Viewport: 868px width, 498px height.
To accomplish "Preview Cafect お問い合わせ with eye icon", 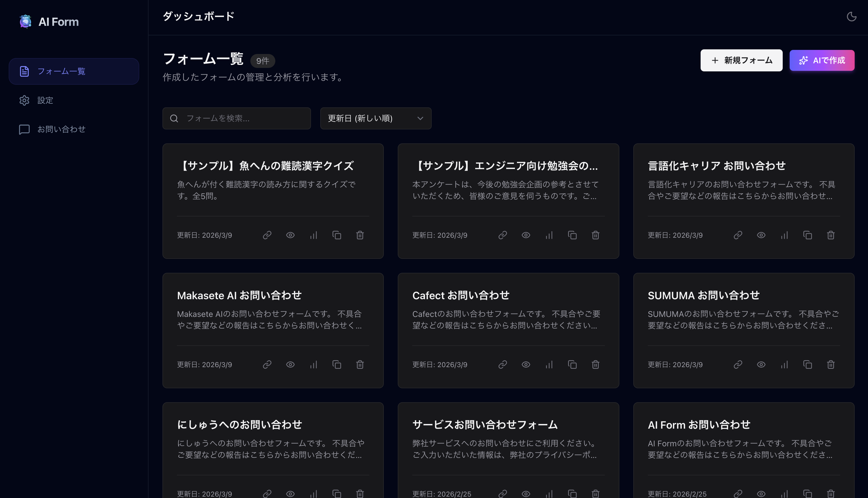I will click(x=526, y=365).
